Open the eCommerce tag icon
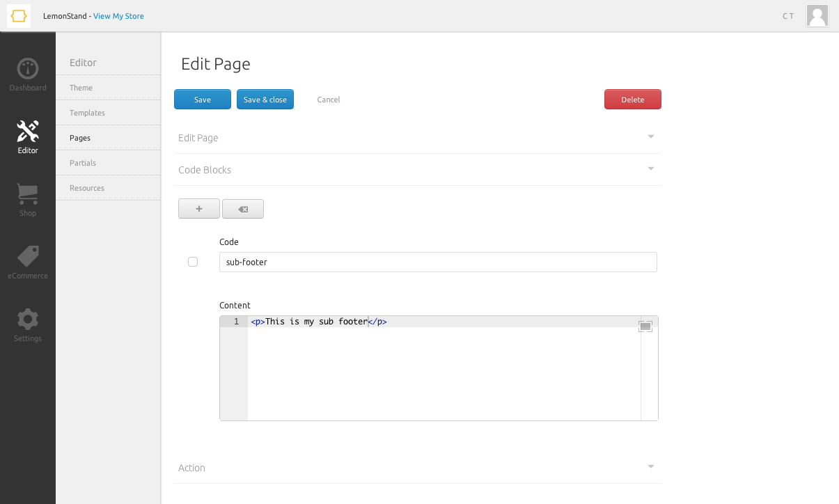The height and width of the screenshot is (504, 839). pos(28,261)
